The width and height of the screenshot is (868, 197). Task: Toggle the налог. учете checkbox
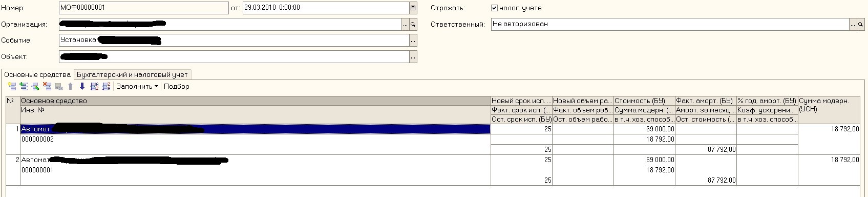(x=494, y=8)
